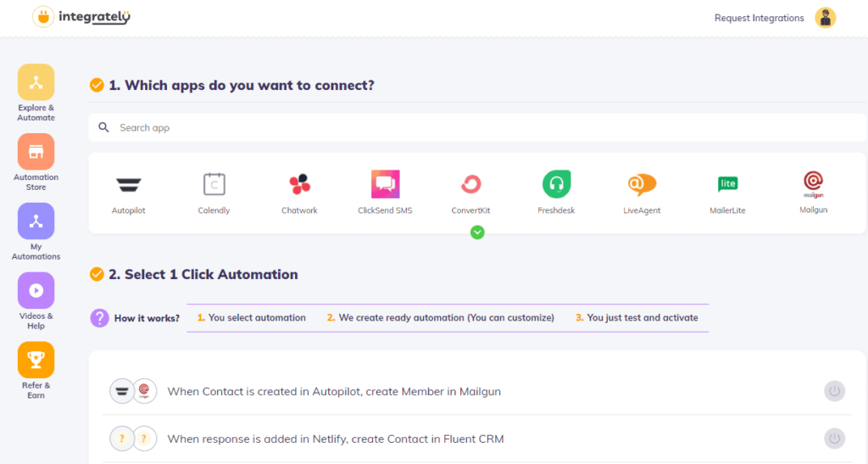This screenshot has width=868, height=464.
Task: Click the purple question mark icon
Action: 100,318
